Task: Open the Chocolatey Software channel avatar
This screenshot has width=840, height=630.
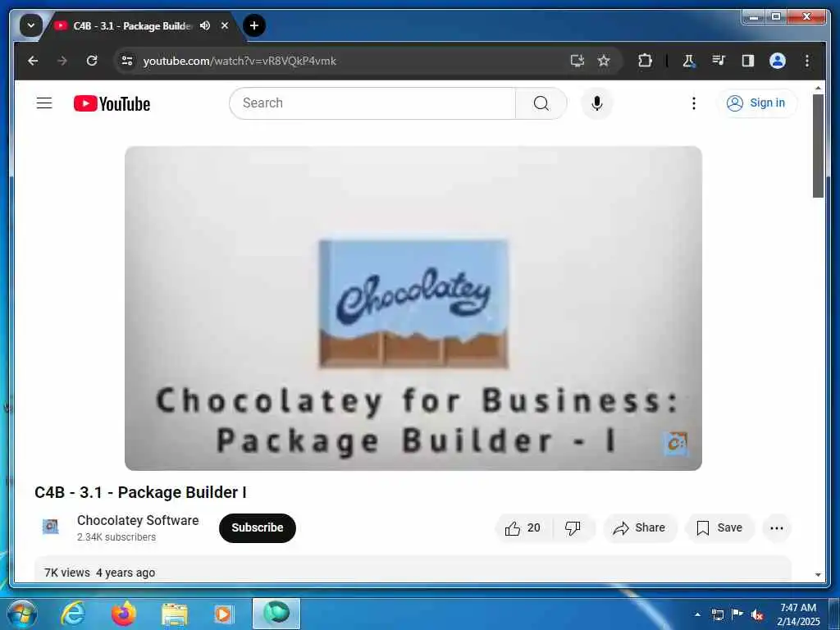Action: click(50, 527)
